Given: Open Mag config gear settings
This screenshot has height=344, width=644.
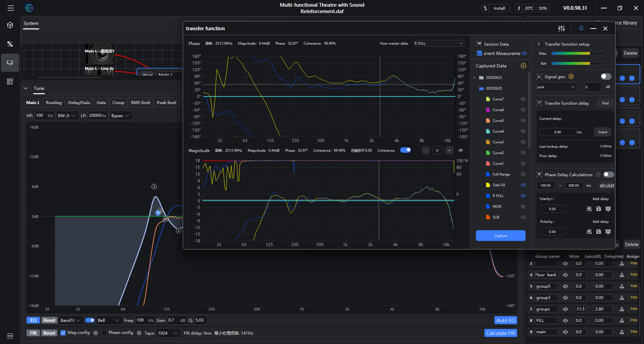Looking at the screenshot, I should coord(96,333).
